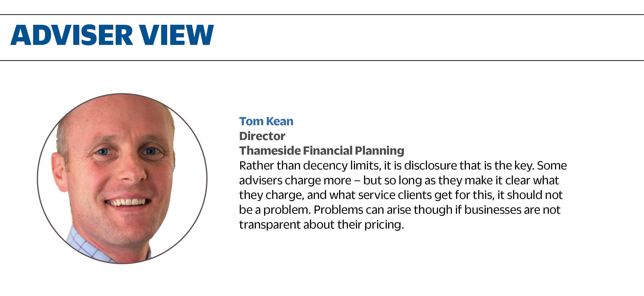This screenshot has height=296, width=644.
Task: Open Thameside Financial Planning company name
Action: 321,151
